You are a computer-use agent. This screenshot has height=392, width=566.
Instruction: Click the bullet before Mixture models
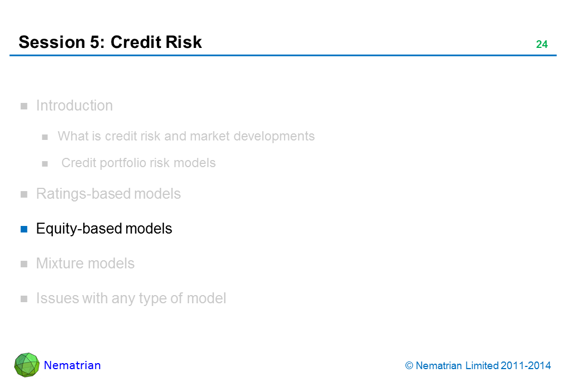pos(24,264)
